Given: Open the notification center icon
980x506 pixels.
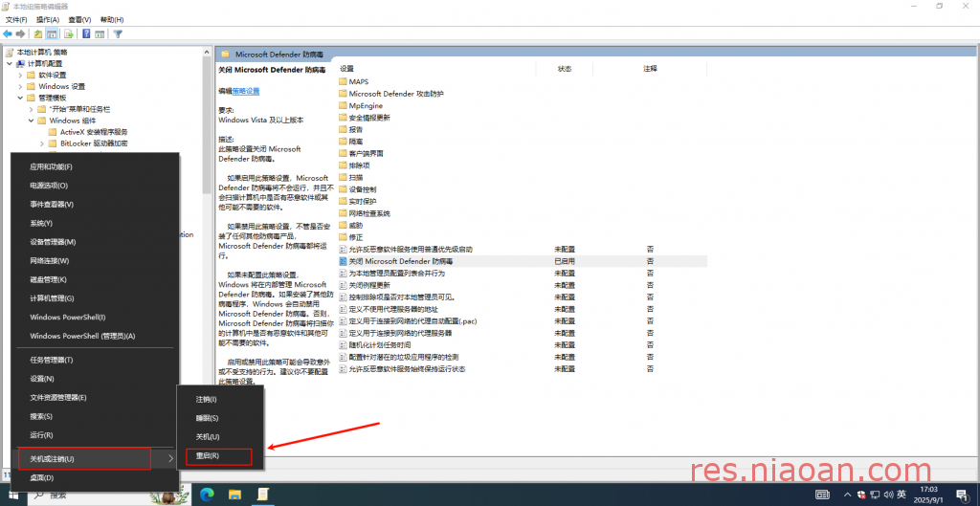Looking at the screenshot, I should (x=963, y=495).
